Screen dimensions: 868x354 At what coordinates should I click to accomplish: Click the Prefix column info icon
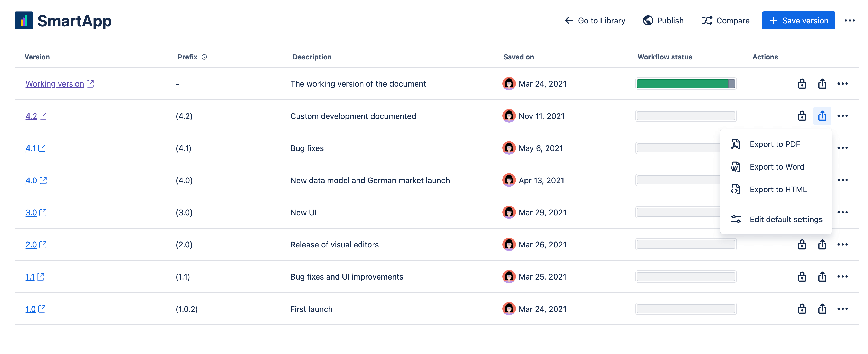point(205,57)
